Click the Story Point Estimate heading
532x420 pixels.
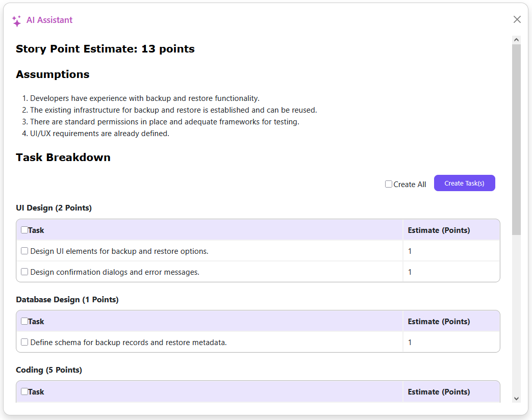[105, 49]
